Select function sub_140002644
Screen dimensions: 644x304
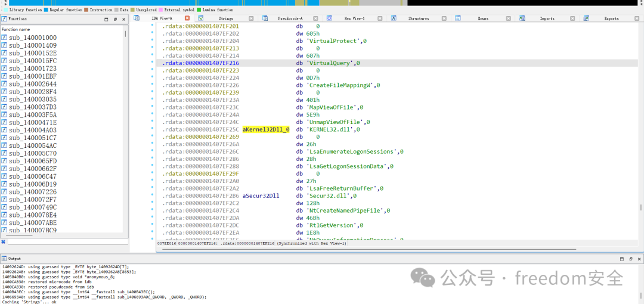tap(33, 84)
